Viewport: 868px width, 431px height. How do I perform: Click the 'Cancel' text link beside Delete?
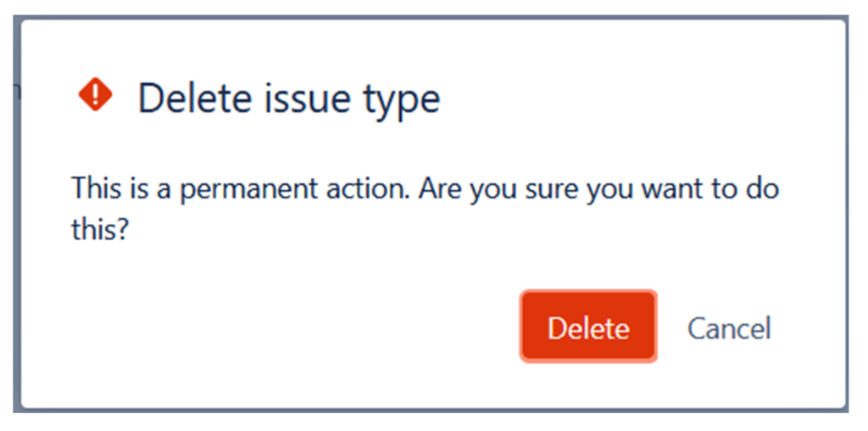tap(729, 328)
